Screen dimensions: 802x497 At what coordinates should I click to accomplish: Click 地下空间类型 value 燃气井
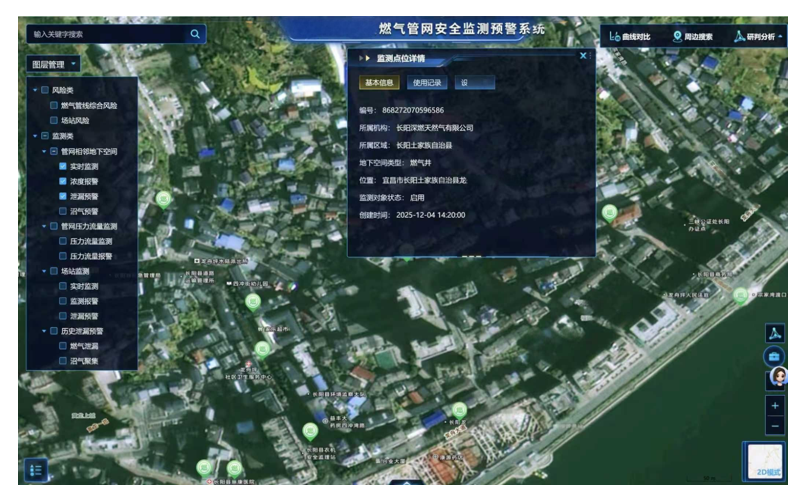420,163
